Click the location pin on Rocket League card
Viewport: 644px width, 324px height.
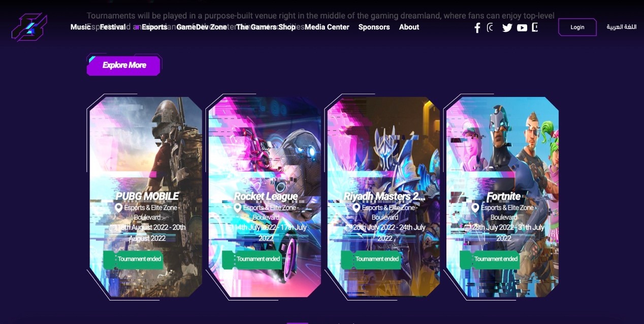pyautogui.click(x=237, y=208)
